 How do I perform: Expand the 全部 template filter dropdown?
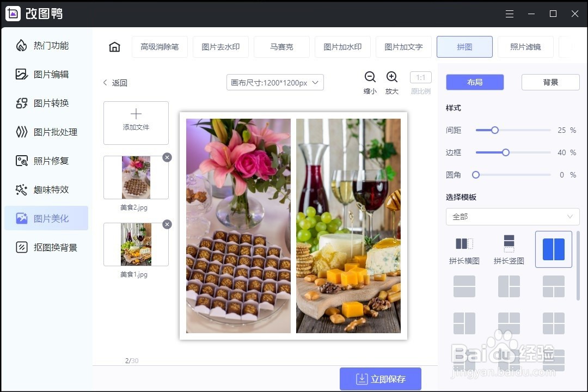(512, 217)
